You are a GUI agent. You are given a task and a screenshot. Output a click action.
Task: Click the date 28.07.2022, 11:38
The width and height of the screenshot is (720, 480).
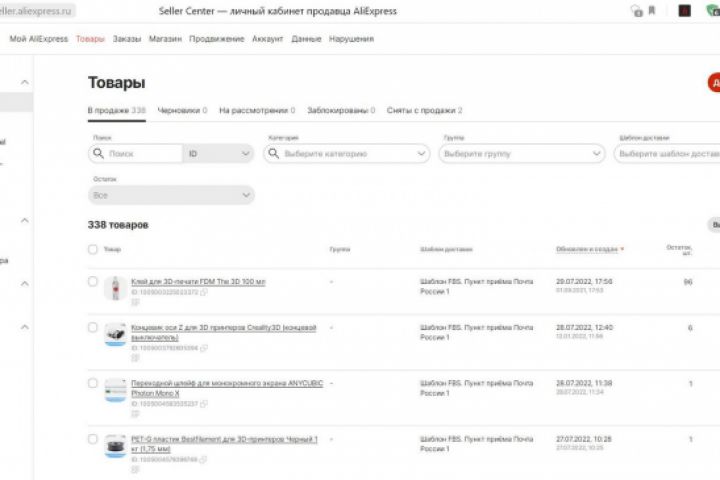tap(584, 383)
